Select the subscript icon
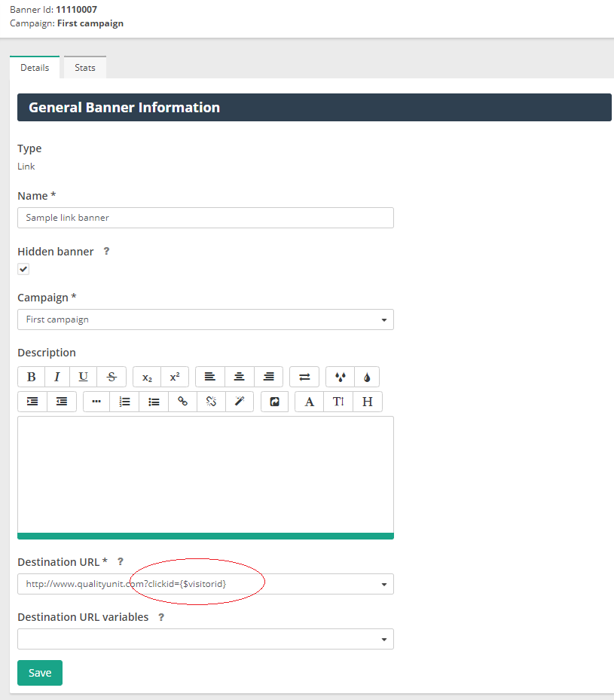The height and width of the screenshot is (700, 614). [x=147, y=377]
